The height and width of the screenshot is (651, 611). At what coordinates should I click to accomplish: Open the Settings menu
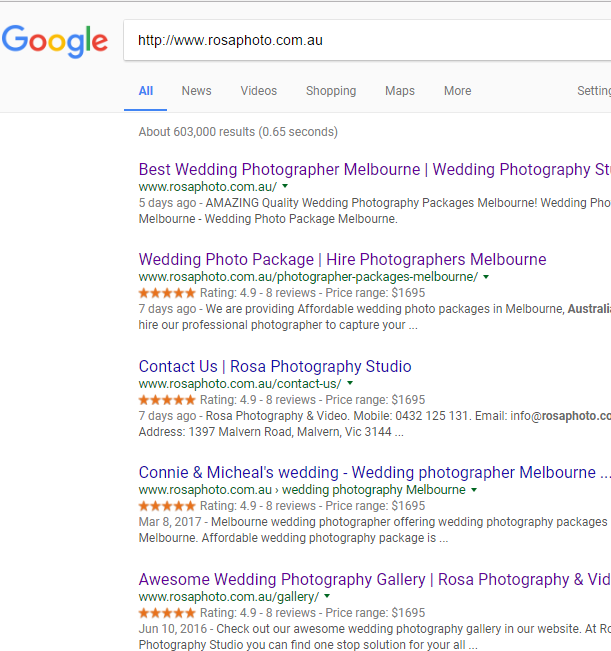594,91
